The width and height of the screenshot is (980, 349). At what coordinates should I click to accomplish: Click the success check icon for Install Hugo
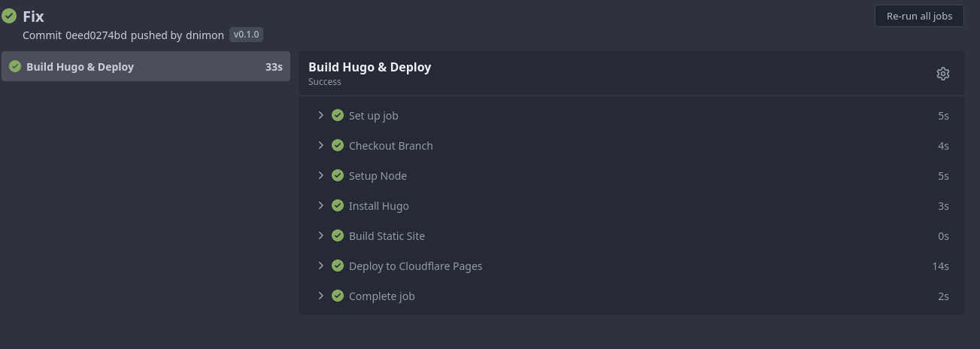pos(338,206)
